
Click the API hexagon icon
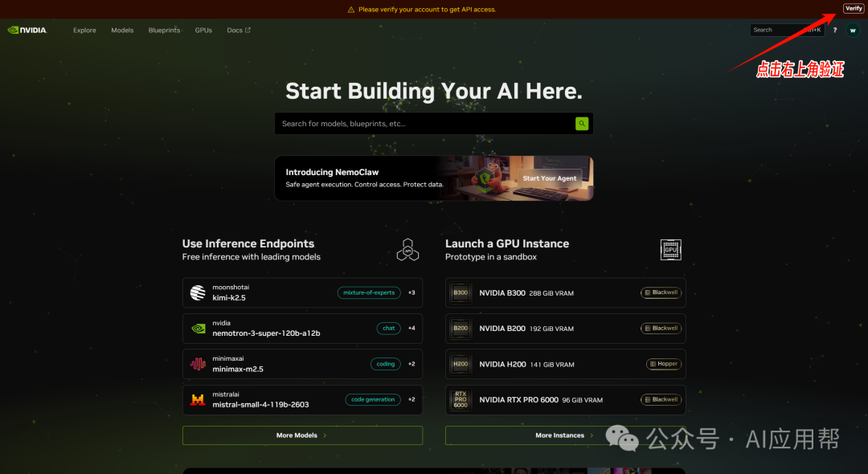coord(407,249)
